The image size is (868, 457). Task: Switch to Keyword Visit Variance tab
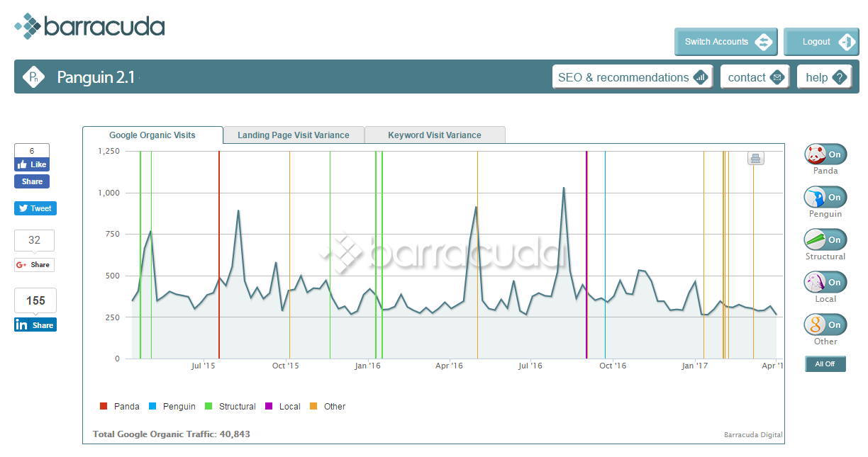pyautogui.click(x=435, y=135)
